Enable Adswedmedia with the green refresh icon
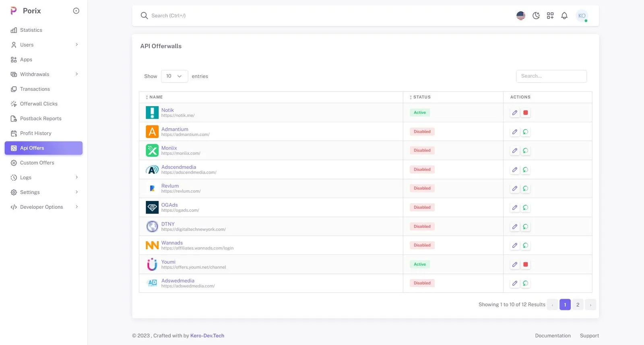 click(526, 283)
